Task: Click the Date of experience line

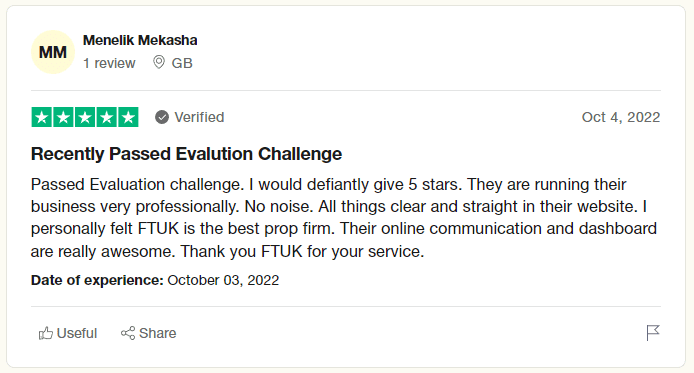Action: [x=155, y=280]
